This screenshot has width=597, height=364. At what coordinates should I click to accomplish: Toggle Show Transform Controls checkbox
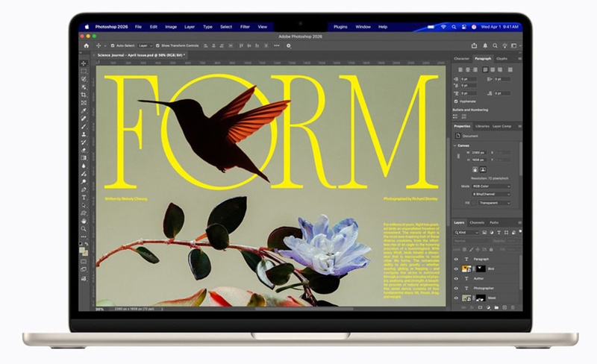coord(157,45)
